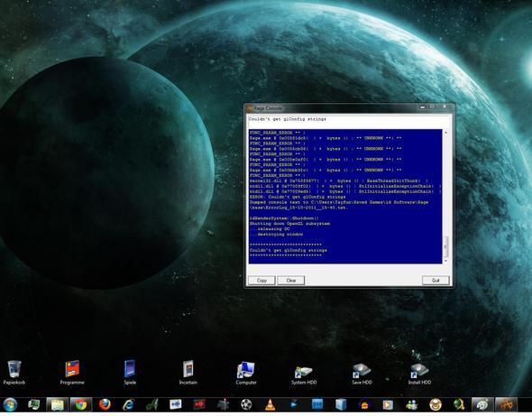532x416 pixels.
Task: Click the green letter A taskbar icon
Action: (152, 404)
